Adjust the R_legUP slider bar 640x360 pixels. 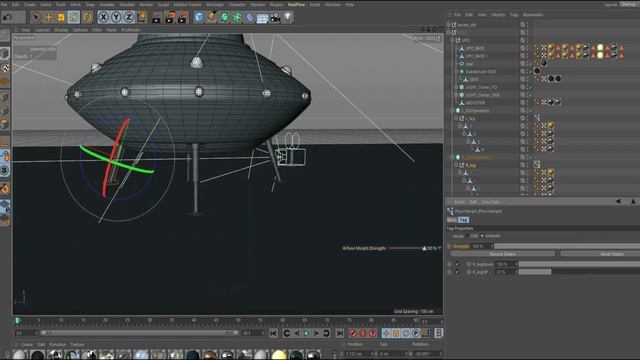[x=579, y=272]
